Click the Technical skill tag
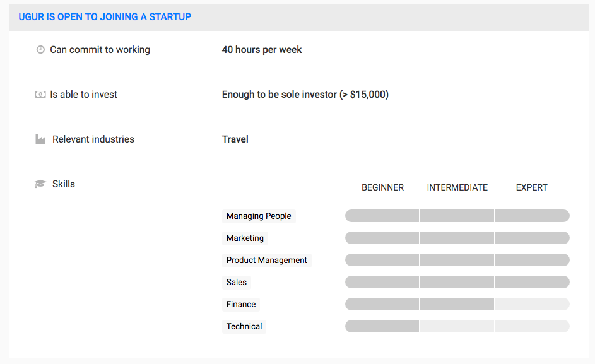 [244, 326]
